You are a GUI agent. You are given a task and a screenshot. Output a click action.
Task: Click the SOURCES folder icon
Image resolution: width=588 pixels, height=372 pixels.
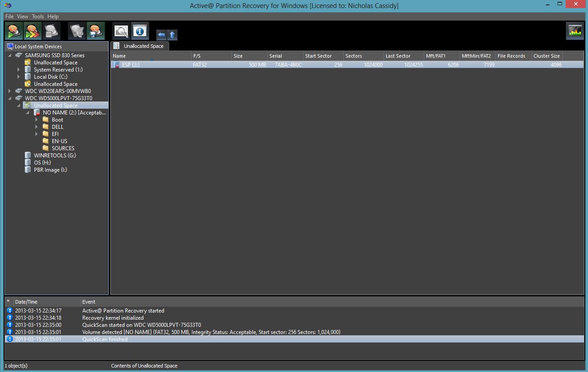(x=46, y=148)
